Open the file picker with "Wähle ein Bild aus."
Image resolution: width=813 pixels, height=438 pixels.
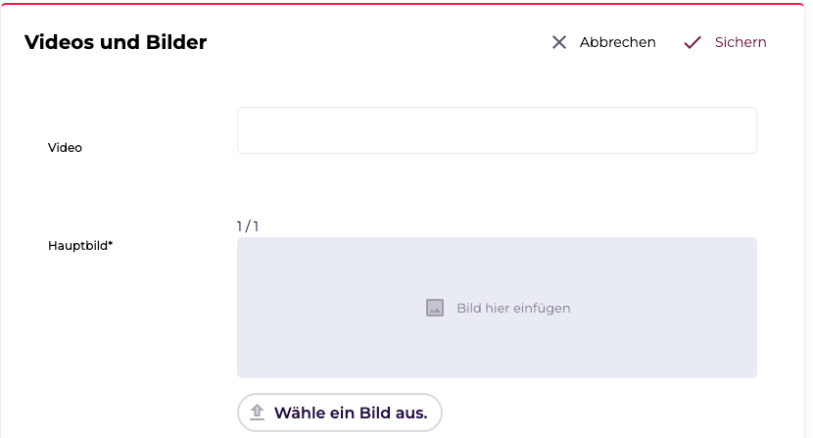tap(340, 413)
